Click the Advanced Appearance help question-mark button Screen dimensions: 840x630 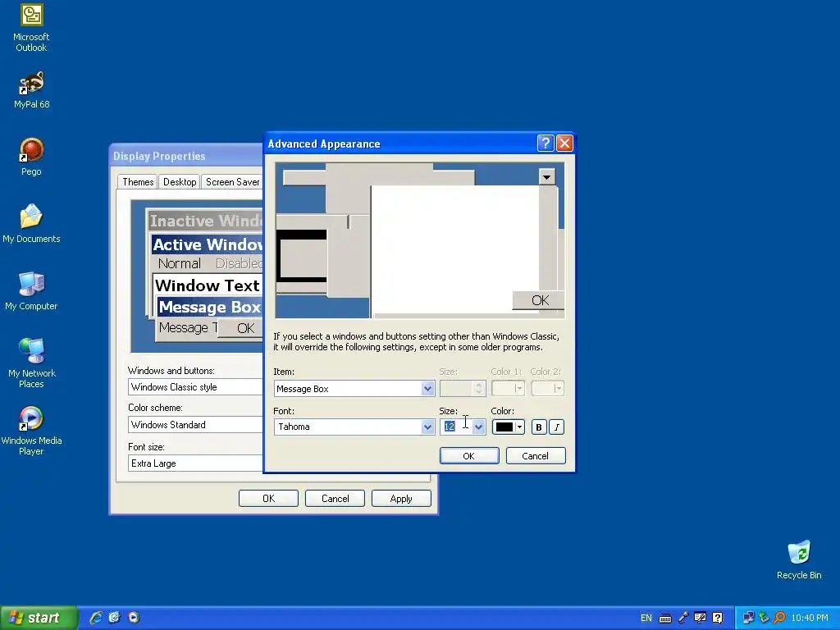click(546, 143)
